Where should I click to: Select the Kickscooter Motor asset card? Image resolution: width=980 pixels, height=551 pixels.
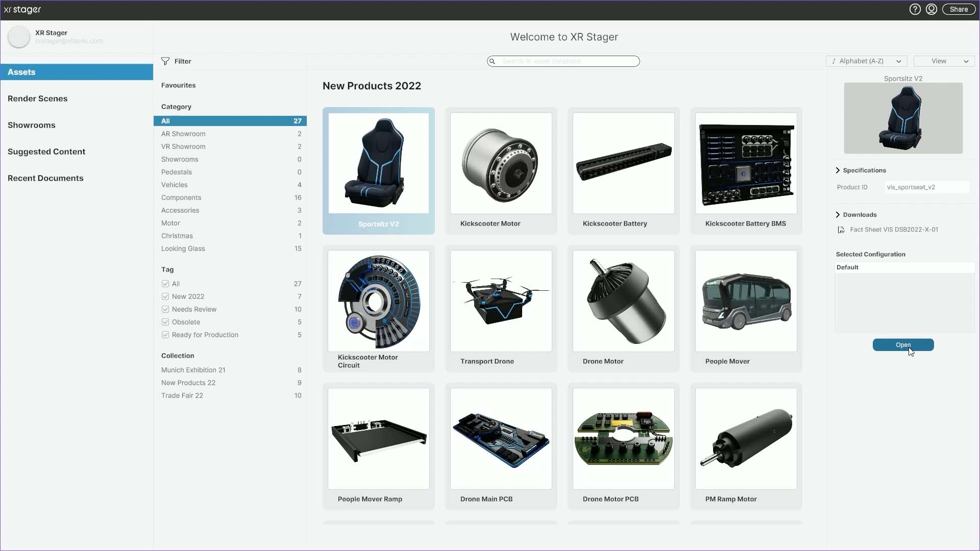(501, 171)
